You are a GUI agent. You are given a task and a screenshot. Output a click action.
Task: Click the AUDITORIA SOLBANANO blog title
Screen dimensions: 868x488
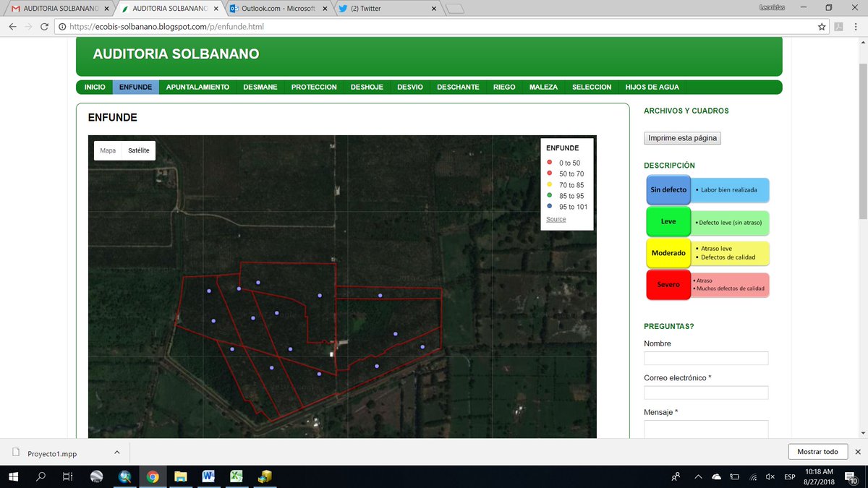pos(176,54)
